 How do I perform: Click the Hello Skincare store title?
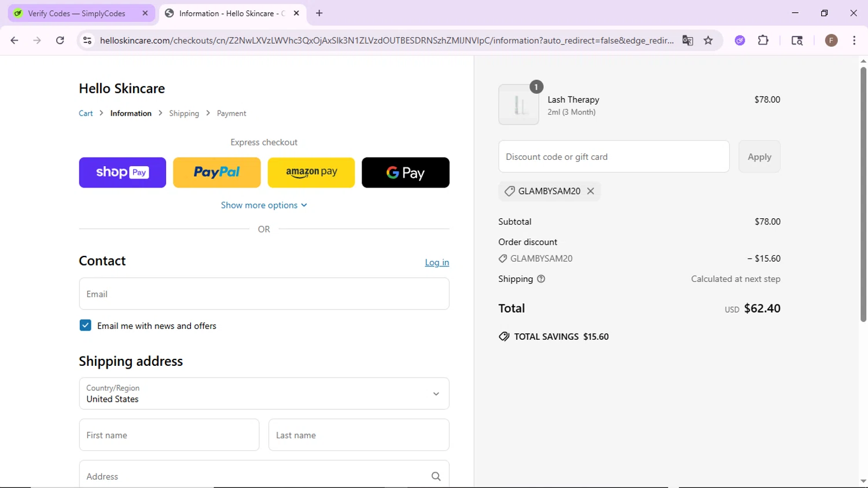pyautogui.click(x=122, y=89)
